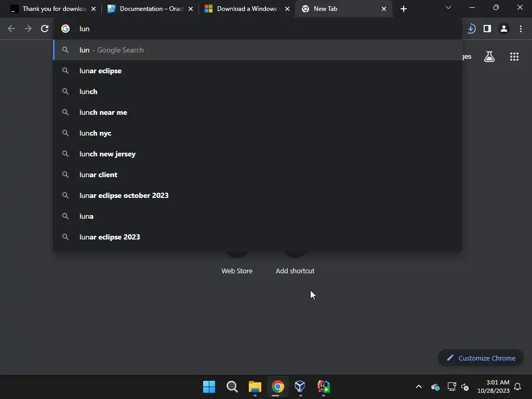The width and height of the screenshot is (532, 399).
Task: Close the New Tab tab
Action: tap(384, 9)
